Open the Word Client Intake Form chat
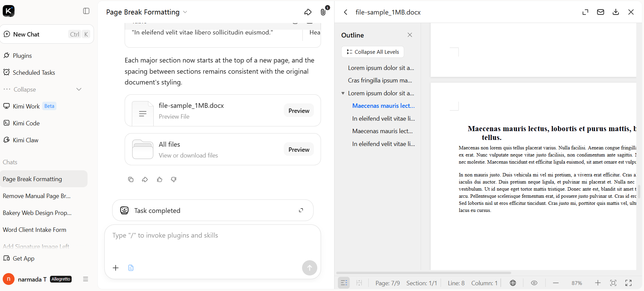644x291 pixels. (34, 229)
